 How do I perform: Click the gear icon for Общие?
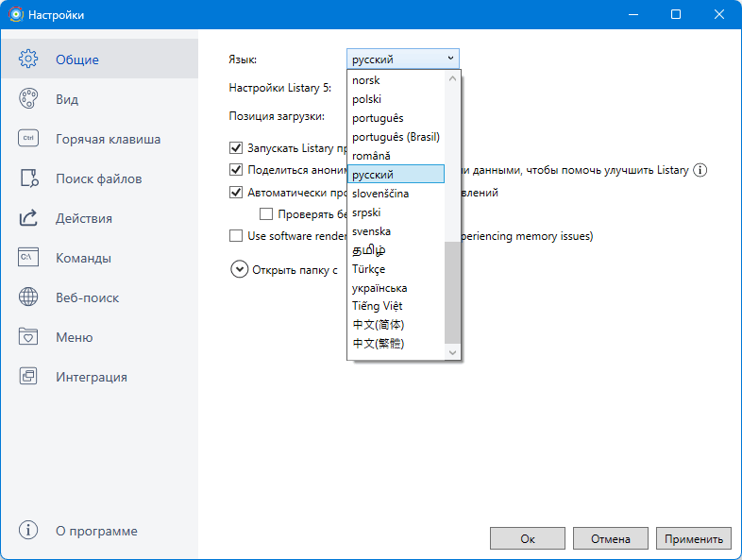(x=28, y=59)
